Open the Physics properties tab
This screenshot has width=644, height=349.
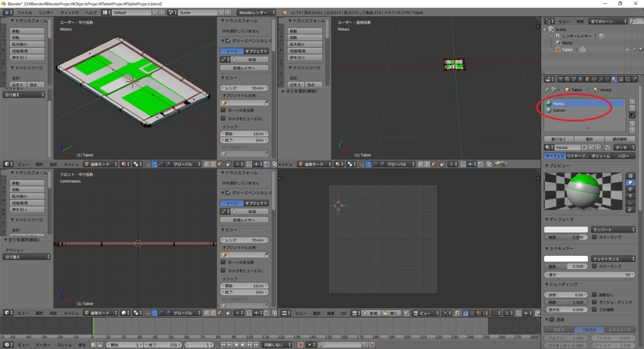635,79
